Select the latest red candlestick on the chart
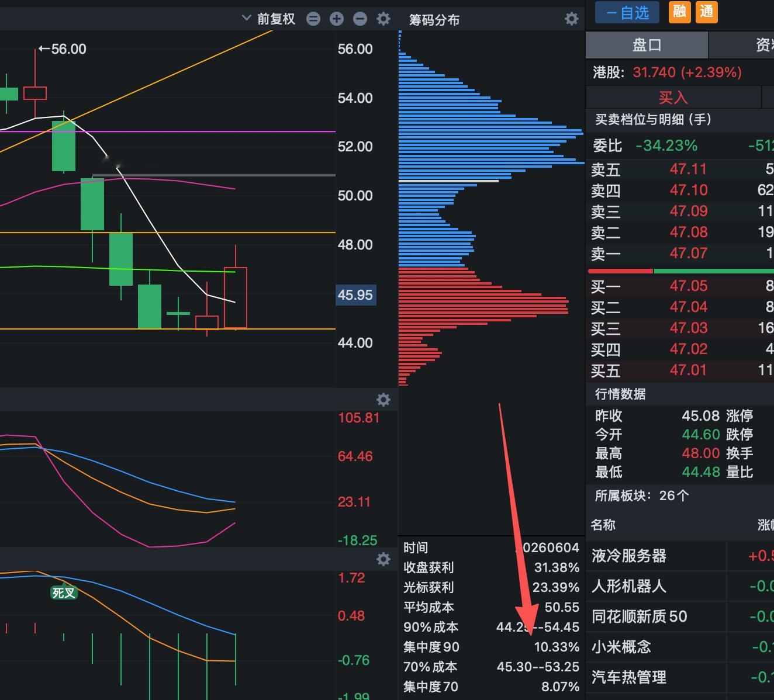Viewport: 774px width, 700px height. coord(236,297)
